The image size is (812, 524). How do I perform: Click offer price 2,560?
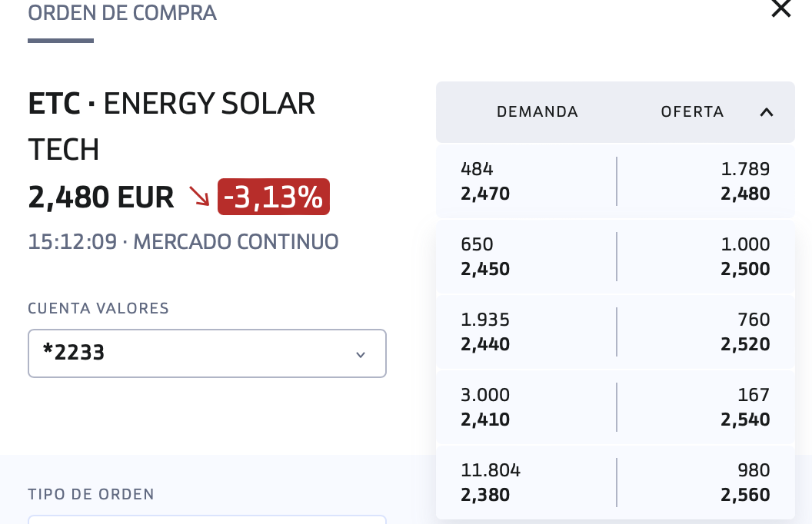click(x=745, y=495)
